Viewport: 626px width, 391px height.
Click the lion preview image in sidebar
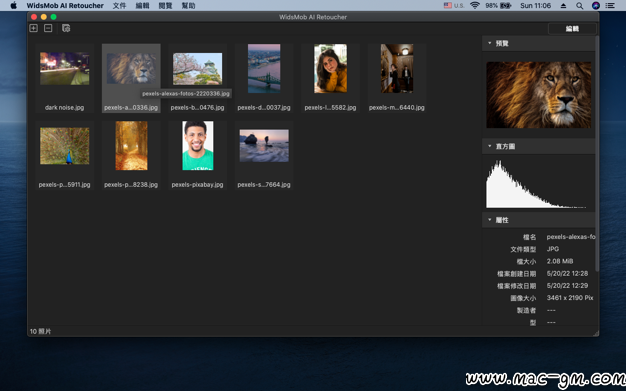pos(539,95)
